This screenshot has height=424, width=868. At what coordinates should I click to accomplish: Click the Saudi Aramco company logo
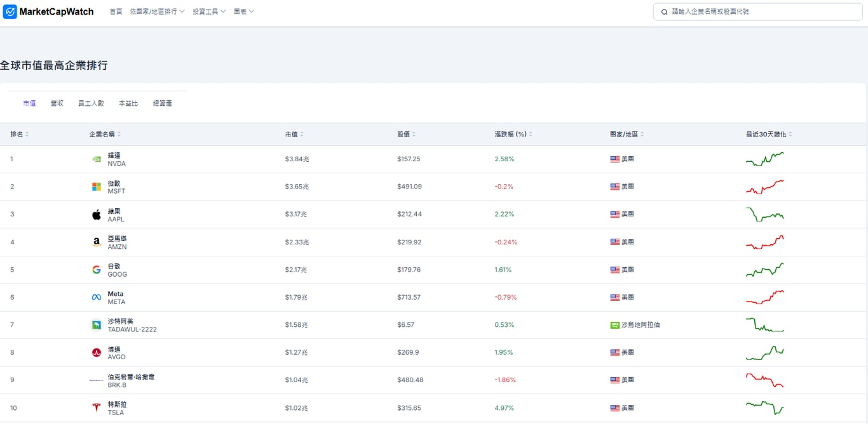97,325
